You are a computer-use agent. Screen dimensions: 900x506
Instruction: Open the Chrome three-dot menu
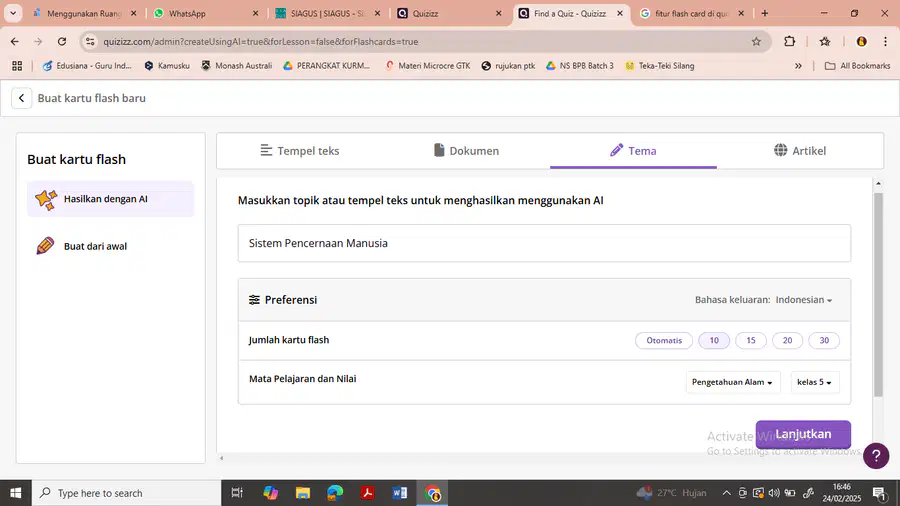pyautogui.click(x=886, y=41)
